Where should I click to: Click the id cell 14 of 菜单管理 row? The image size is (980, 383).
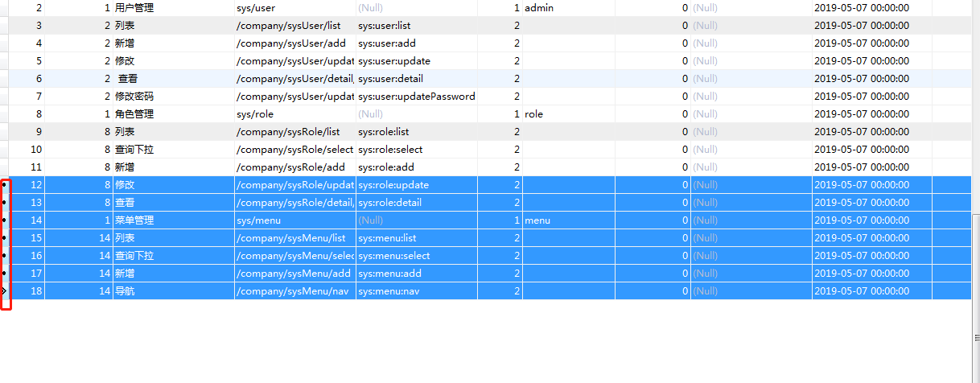(27, 220)
